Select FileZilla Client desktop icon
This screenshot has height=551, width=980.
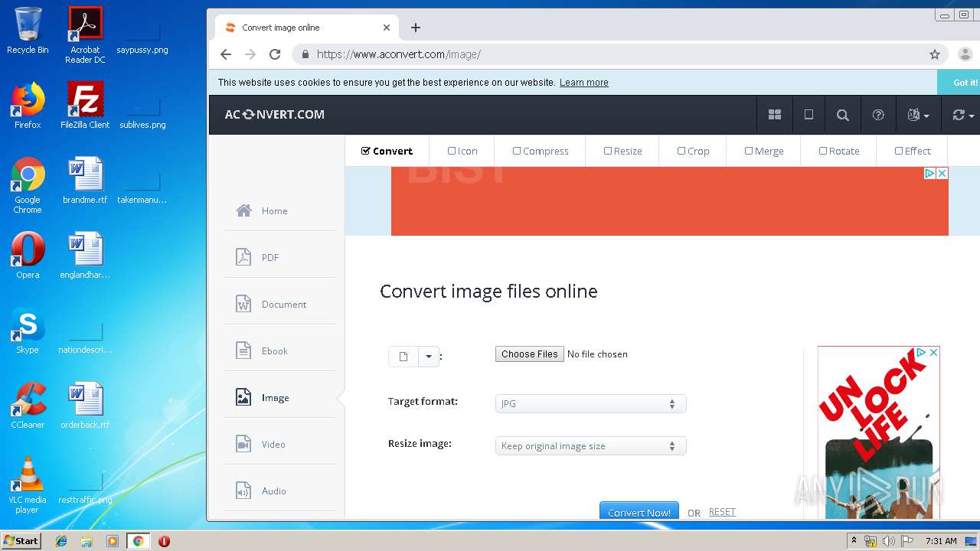click(x=85, y=106)
